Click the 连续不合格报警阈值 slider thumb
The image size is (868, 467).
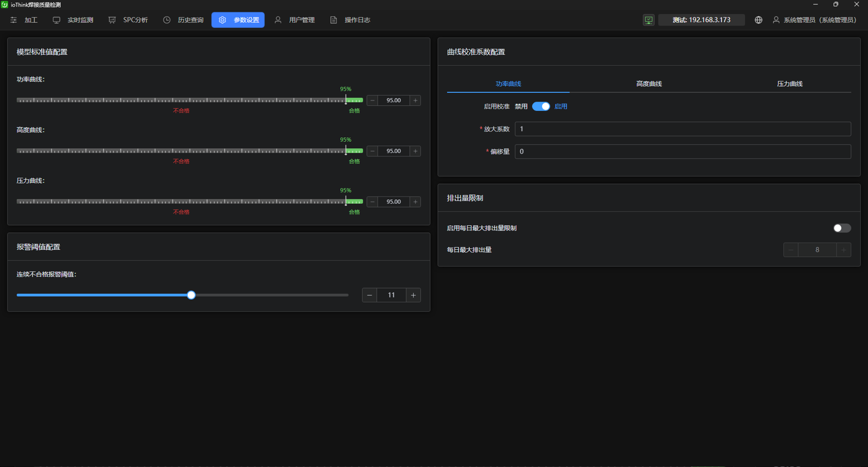[x=191, y=295]
